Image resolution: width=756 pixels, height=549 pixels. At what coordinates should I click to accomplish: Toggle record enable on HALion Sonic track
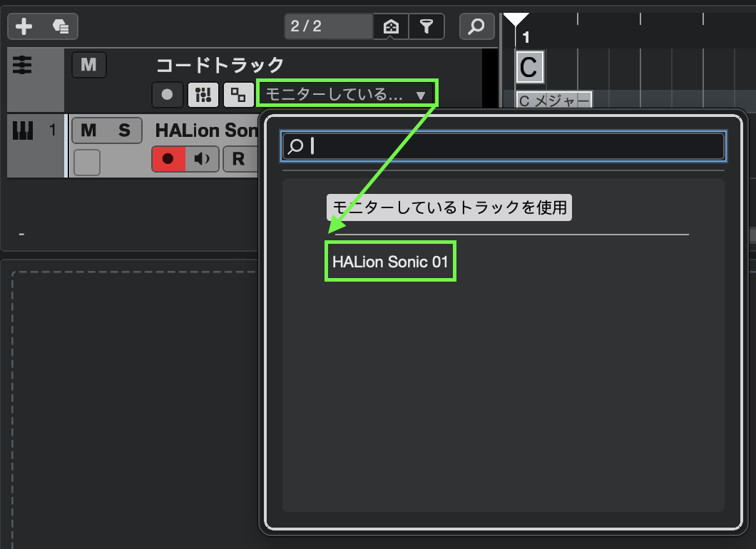[168, 159]
